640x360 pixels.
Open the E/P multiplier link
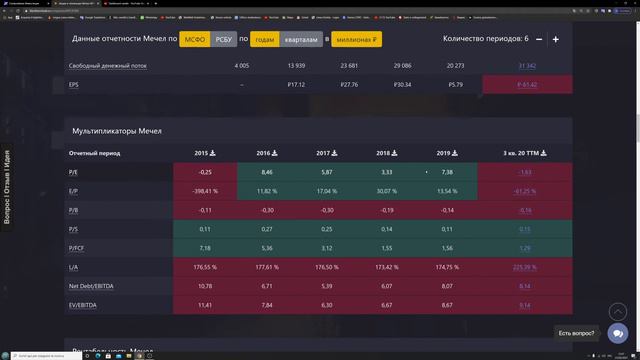pyautogui.click(x=73, y=191)
